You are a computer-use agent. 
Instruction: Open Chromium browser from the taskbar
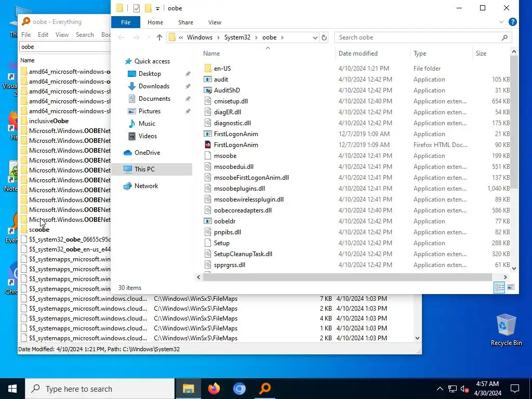tap(239, 389)
